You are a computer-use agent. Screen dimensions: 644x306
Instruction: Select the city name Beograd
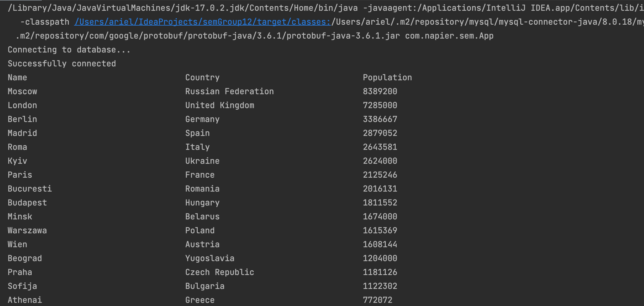(25, 258)
